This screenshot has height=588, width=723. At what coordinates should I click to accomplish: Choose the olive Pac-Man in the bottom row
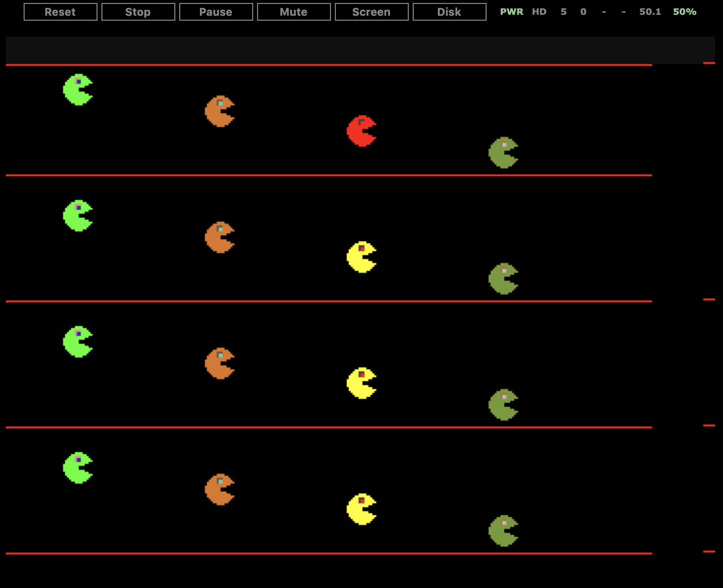point(503,531)
